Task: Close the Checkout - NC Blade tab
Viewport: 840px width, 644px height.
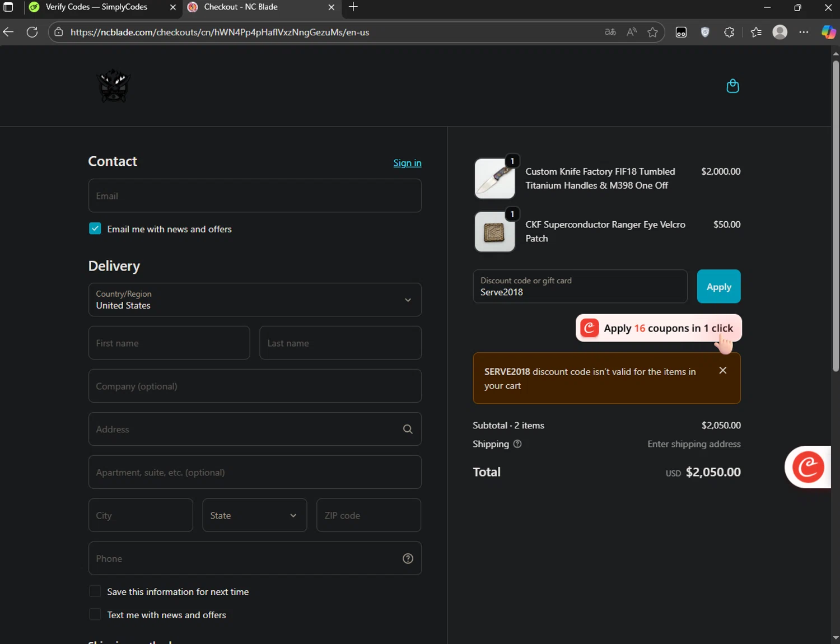Action: point(331,7)
